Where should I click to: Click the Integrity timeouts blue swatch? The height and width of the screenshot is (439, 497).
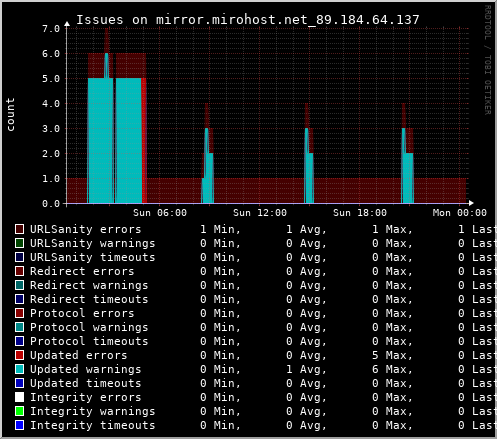(x=19, y=425)
